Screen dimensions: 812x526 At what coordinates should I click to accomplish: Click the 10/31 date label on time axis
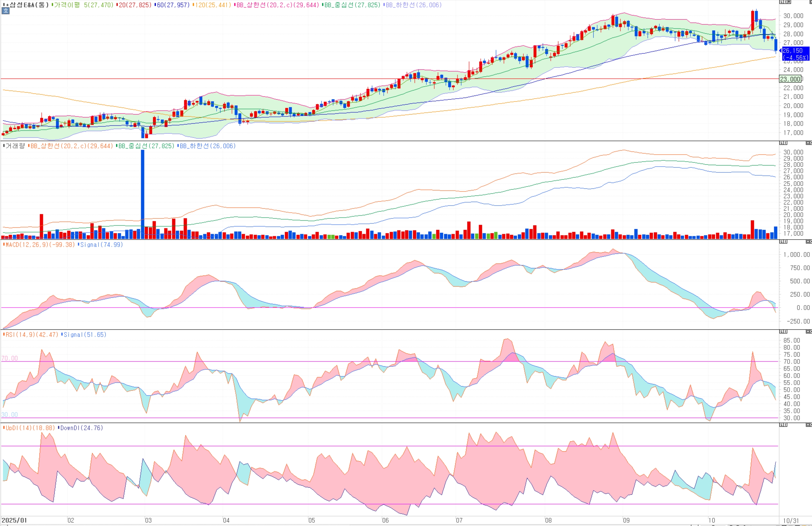click(x=791, y=520)
